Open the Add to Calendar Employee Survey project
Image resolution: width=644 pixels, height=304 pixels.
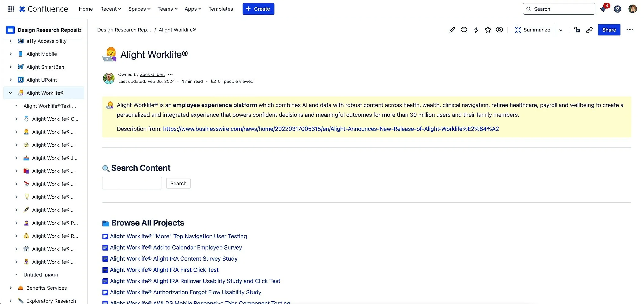(176, 247)
